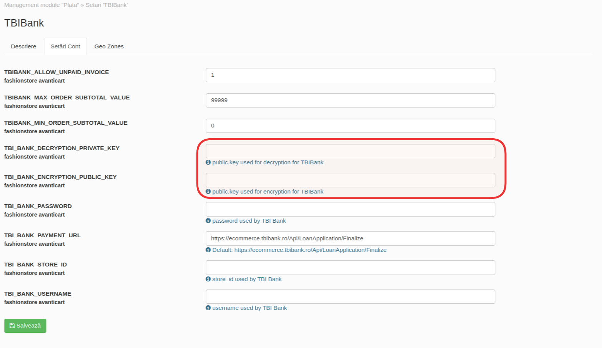The image size is (602, 364).
Task: Focus the TBI_BANK_DECRYPTION_PRIVATE_KEY input
Action: tap(350, 151)
